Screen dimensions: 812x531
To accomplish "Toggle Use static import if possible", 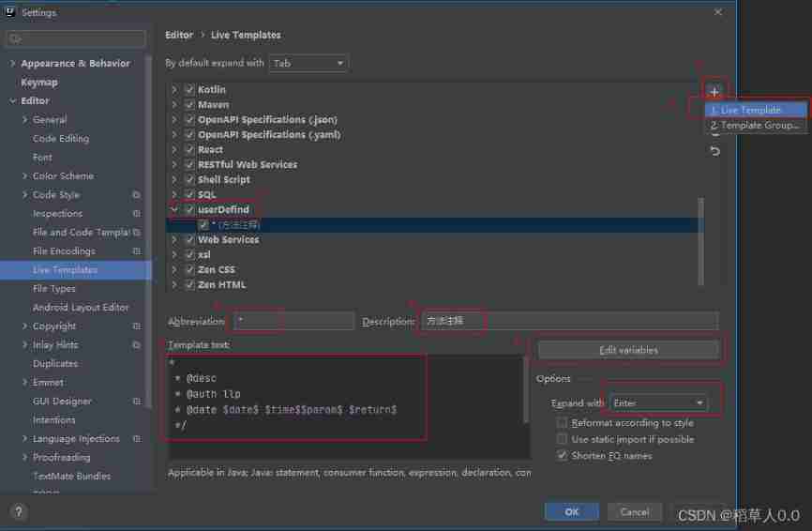I will pyautogui.click(x=563, y=439).
